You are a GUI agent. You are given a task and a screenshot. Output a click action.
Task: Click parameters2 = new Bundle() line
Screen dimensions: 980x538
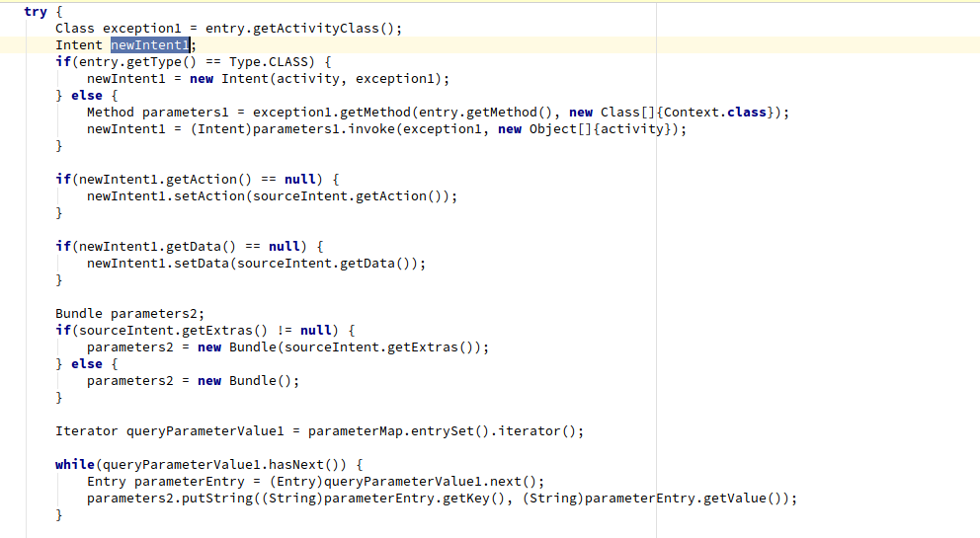point(193,381)
